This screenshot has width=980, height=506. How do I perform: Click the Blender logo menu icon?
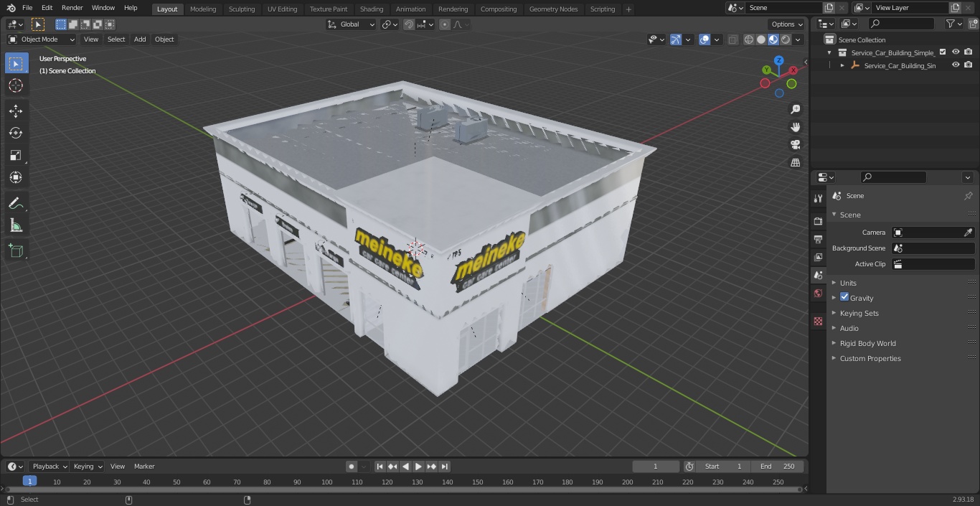(x=11, y=8)
